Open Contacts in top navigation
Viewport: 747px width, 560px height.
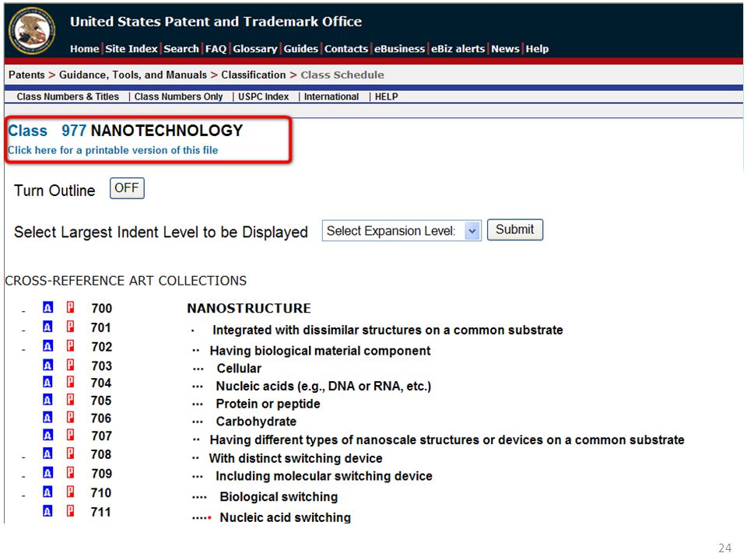tap(345, 48)
